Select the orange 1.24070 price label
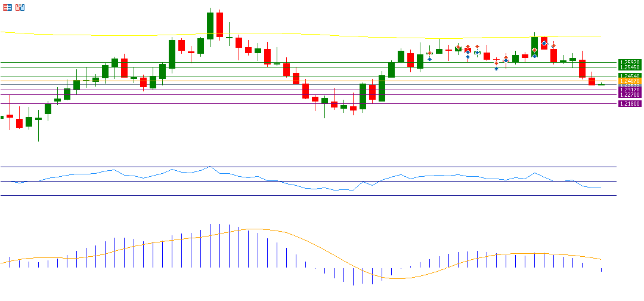The image size is (644, 301). tap(630, 81)
